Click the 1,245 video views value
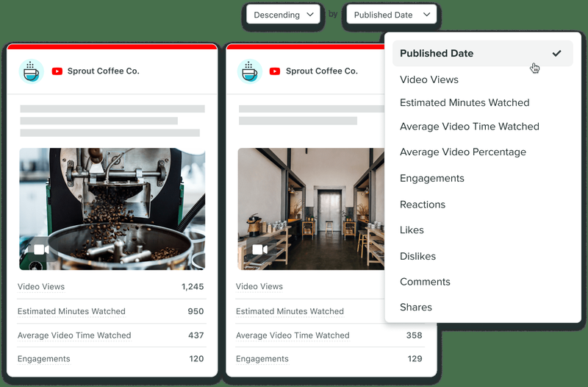 pyautogui.click(x=193, y=287)
